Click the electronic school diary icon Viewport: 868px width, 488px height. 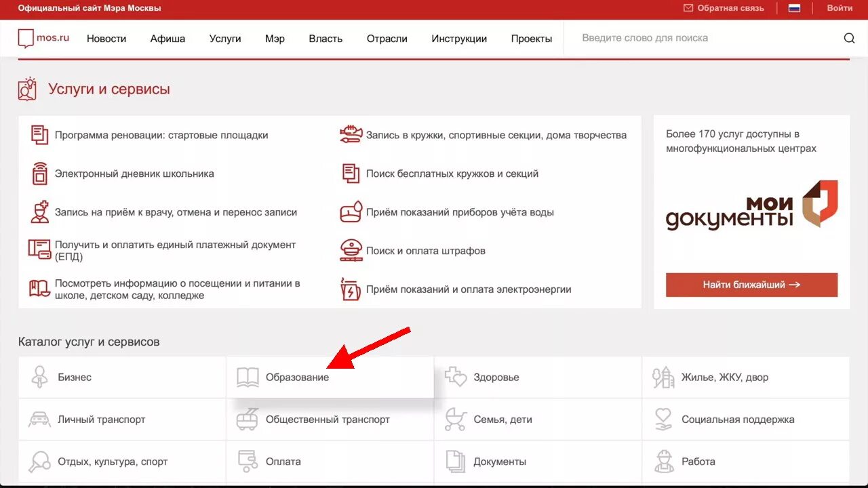[40, 174]
